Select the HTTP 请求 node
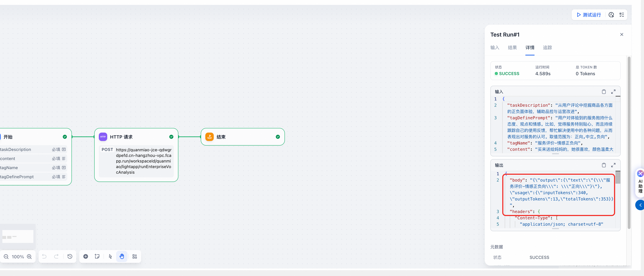This screenshot has width=644, height=276. pos(136,155)
